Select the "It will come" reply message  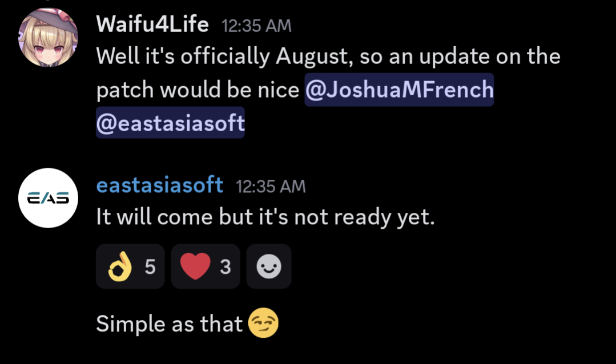[265, 217]
